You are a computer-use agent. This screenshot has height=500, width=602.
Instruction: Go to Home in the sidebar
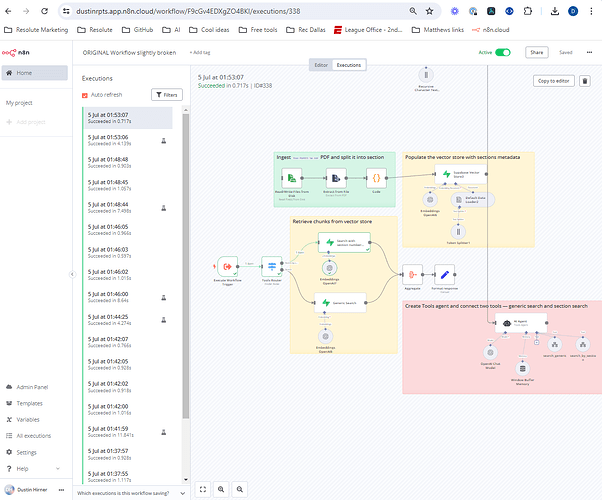35,73
